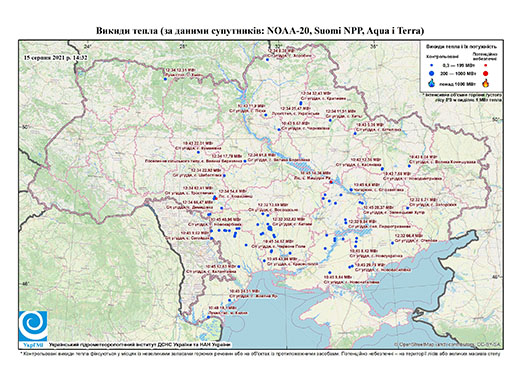The image size is (520, 368).
Task: Click the 12:32 66.8 MW label near Azov coast
Action: point(408,235)
